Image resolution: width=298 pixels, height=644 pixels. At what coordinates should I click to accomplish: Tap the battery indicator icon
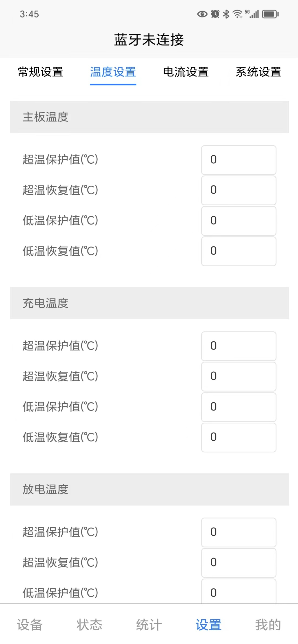[x=270, y=14]
